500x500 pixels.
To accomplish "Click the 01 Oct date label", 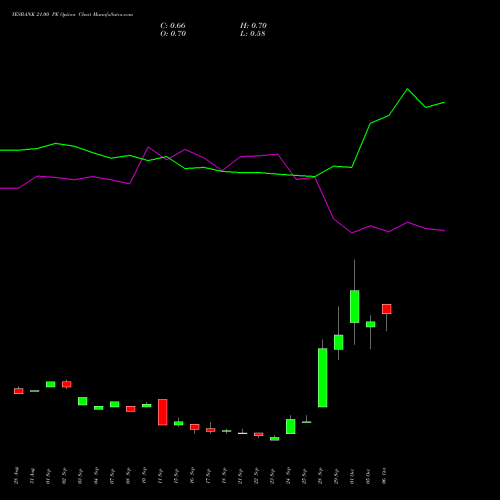I will tap(352, 476).
